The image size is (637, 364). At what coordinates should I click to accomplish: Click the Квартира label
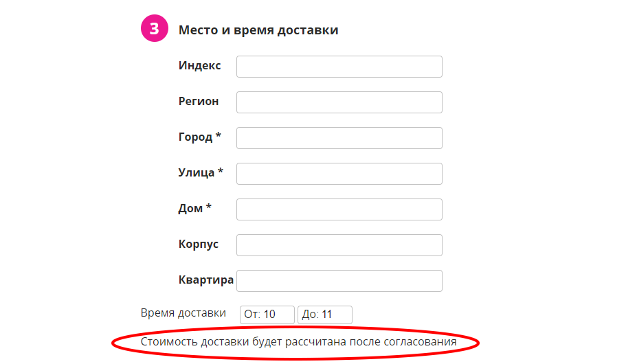[x=205, y=280]
